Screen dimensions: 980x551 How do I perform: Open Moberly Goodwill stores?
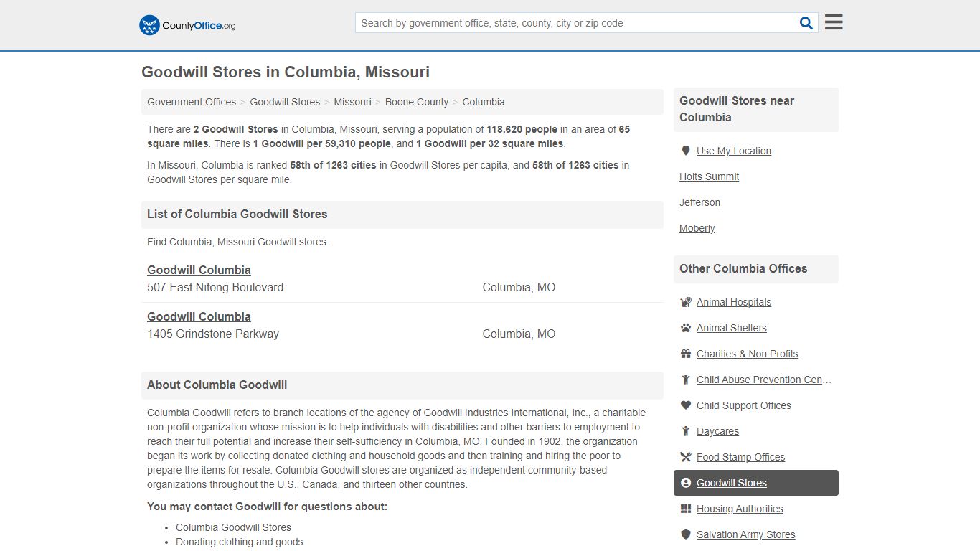pos(697,228)
